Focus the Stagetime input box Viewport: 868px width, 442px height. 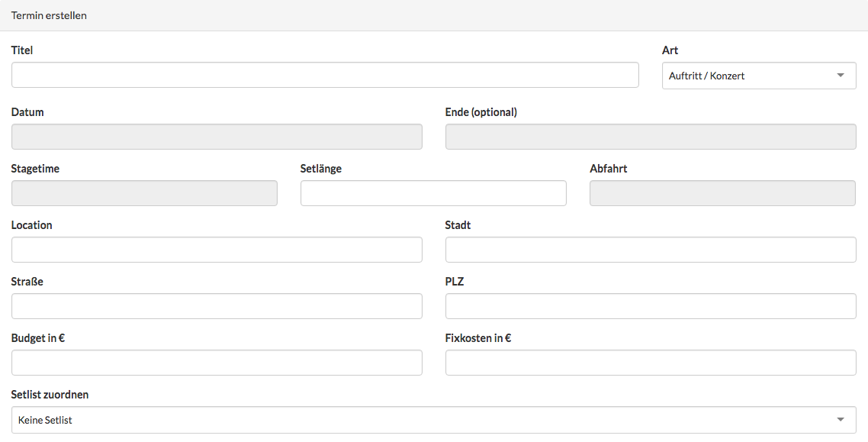pyautogui.click(x=144, y=193)
